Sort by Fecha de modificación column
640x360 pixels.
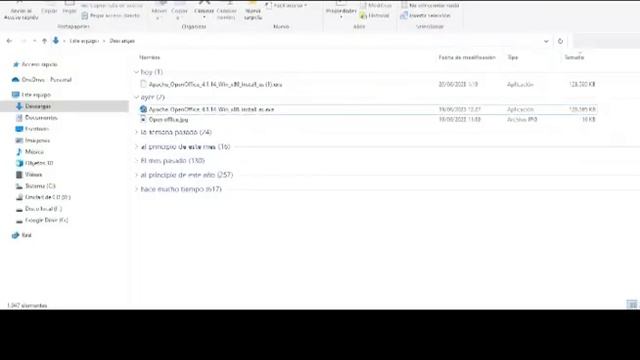coord(467,58)
